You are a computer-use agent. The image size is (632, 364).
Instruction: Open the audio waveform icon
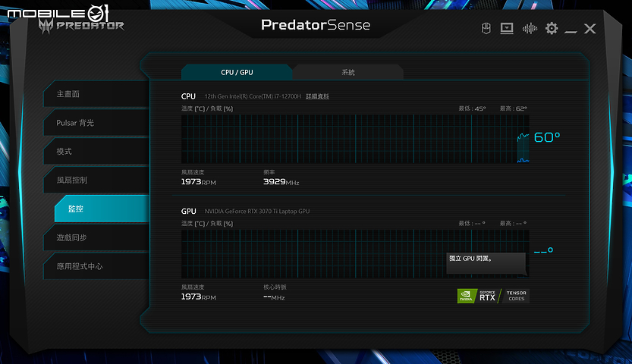[x=530, y=28]
